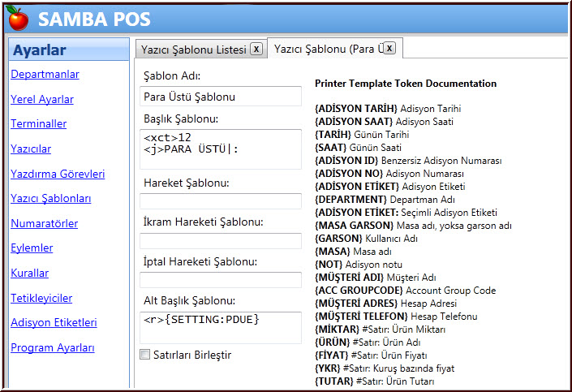Open the Yazıcı Şablonları link
The width and height of the screenshot is (572, 392).
(50, 199)
